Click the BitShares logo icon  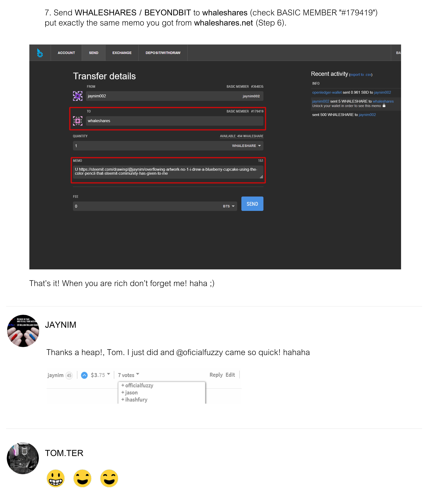[x=40, y=53]
